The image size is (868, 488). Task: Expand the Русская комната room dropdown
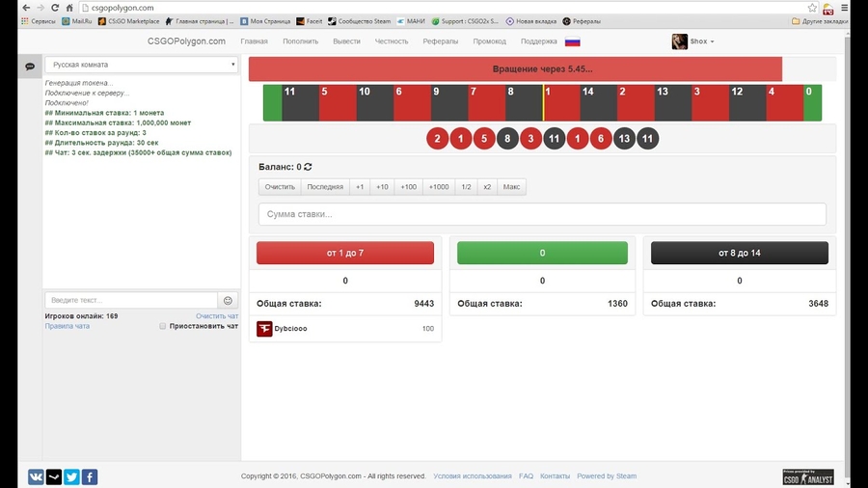pyautogui.click(x=141, y=65)
